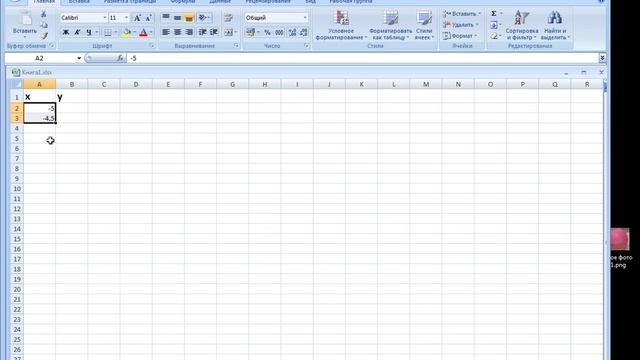Increase decimal places
The height and width of the screenshot is (360, 640).
pyautogui.click(x=292, y=32)
